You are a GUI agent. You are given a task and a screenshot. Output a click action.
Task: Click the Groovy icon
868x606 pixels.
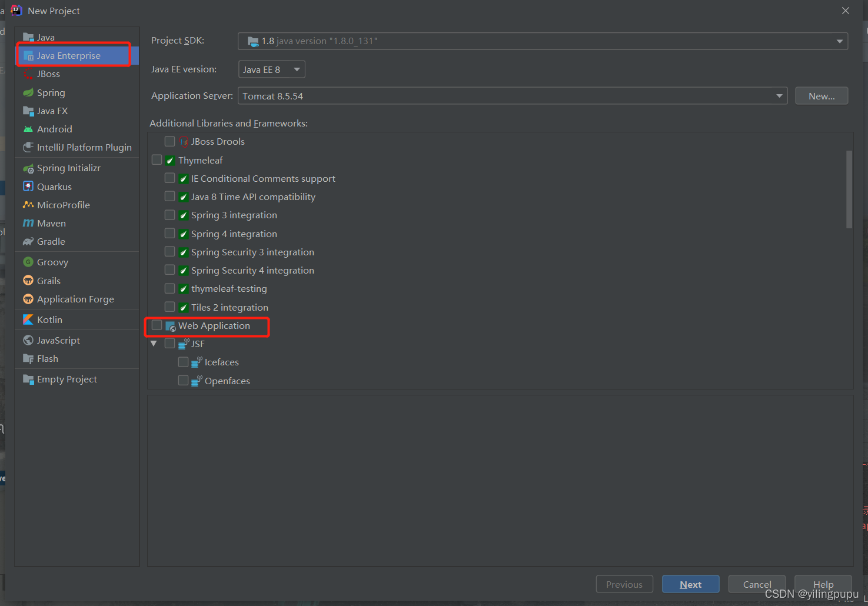point(28,262)
